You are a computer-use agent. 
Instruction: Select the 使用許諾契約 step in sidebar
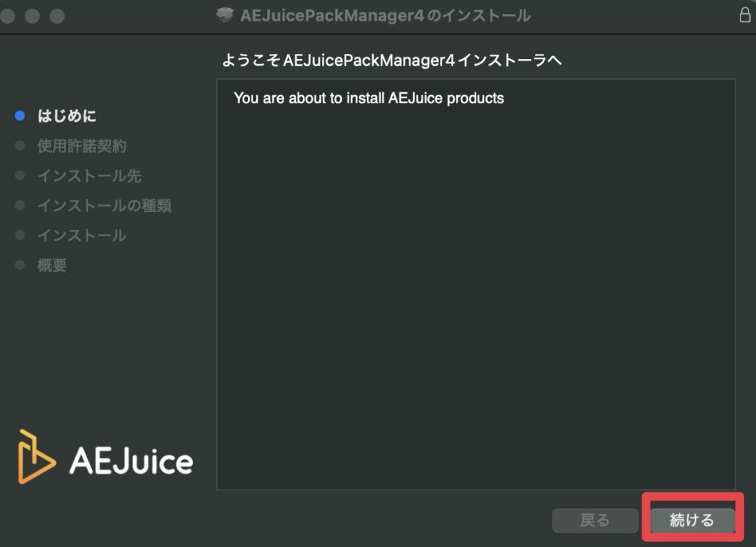[81, 145]
